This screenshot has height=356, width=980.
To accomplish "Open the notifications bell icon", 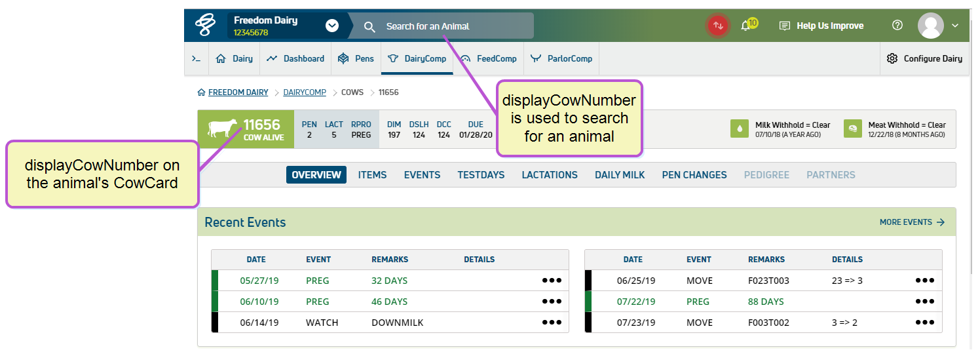I will [745, 26].
